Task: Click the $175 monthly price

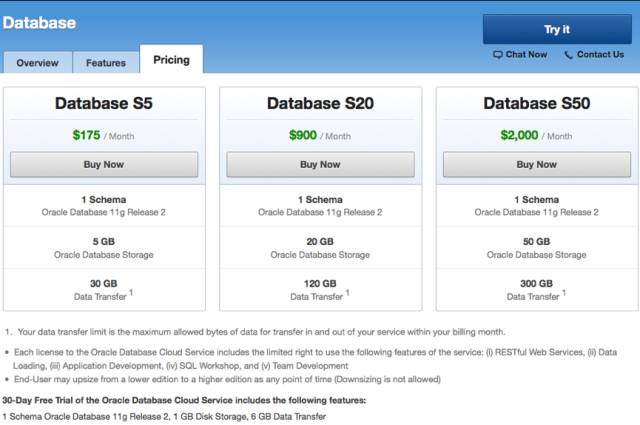Action: click(x=86, y=135)
